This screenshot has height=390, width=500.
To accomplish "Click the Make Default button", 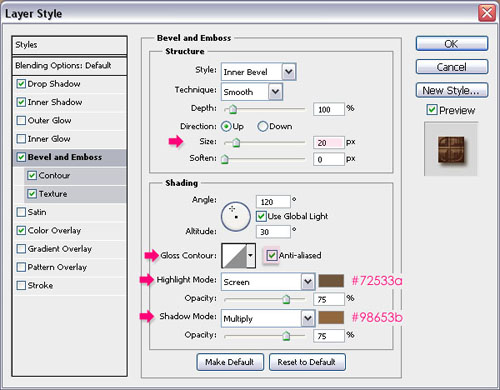I will (230, 362).
